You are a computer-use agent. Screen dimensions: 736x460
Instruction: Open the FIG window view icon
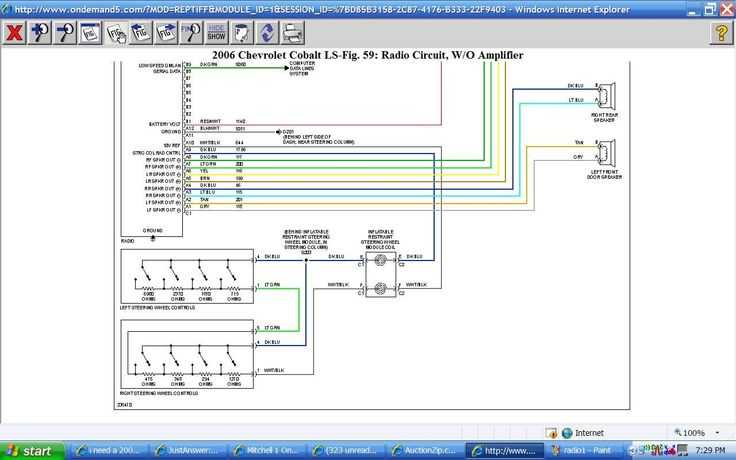point(90,33)
